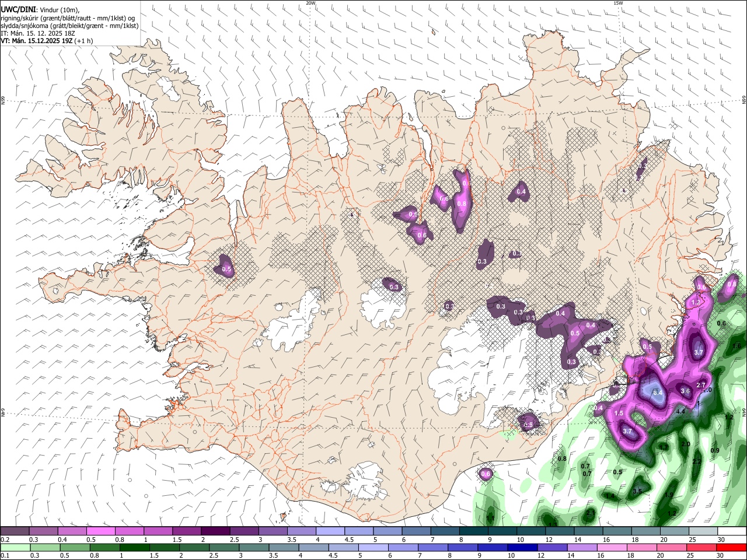This screenshot has width=747, height=560.
Task: Pick the upper legend 0.5 bright pink swatch
Action: pyautogui.click(x=100, y=531)
